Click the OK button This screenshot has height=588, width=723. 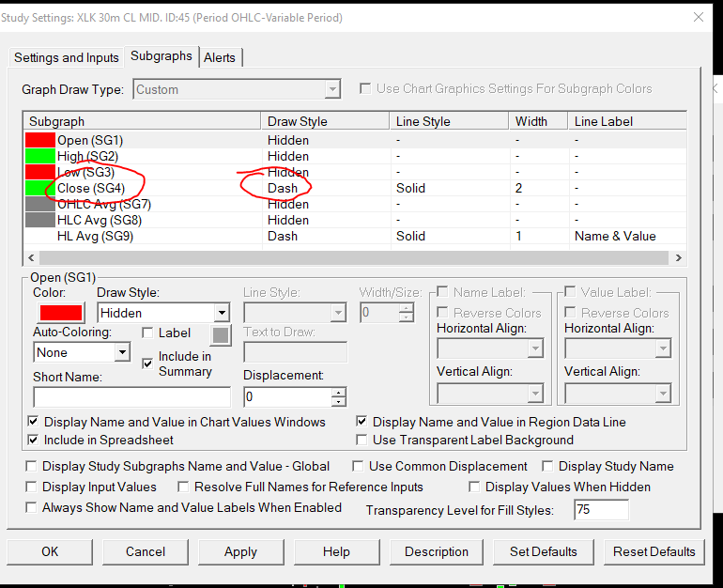(x=50, y=552)
